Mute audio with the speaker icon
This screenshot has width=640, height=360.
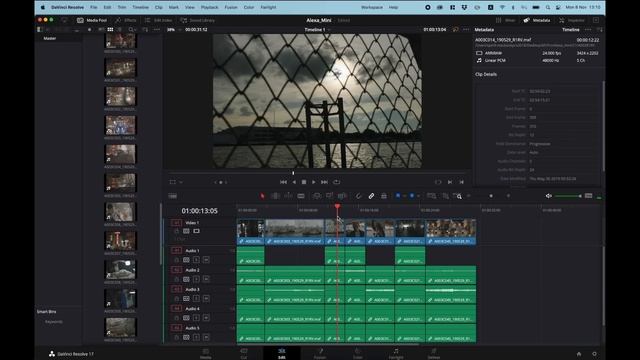click(549, 196)
